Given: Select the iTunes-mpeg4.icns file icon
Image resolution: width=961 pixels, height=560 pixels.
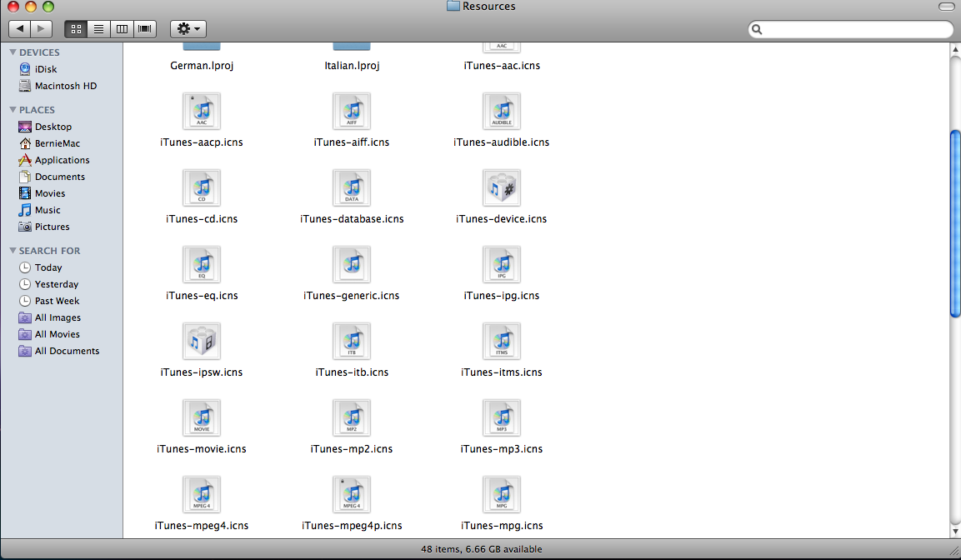Looking at the screenshot, I should click(202, 494).
